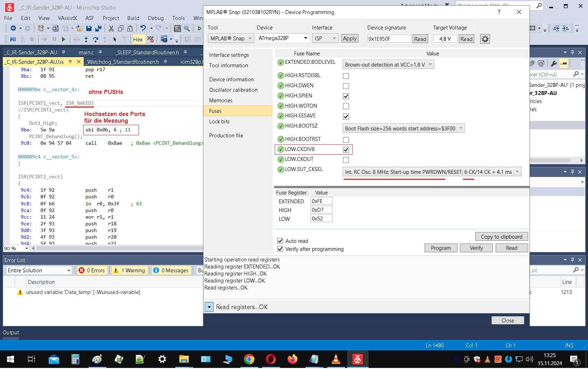Open Google Chrome from the taskbar
Viewport: 588px width, 369px height.
click(249, 359)
